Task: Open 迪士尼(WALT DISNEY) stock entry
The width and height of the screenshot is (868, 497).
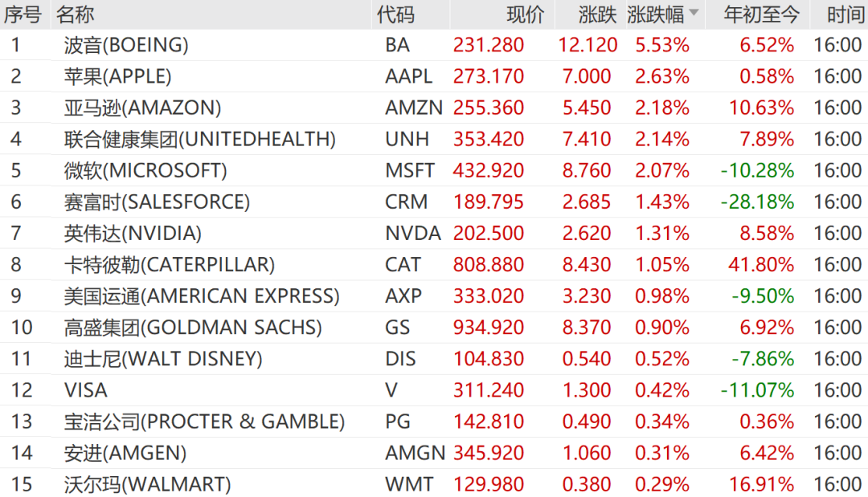Action: point(163,358)
